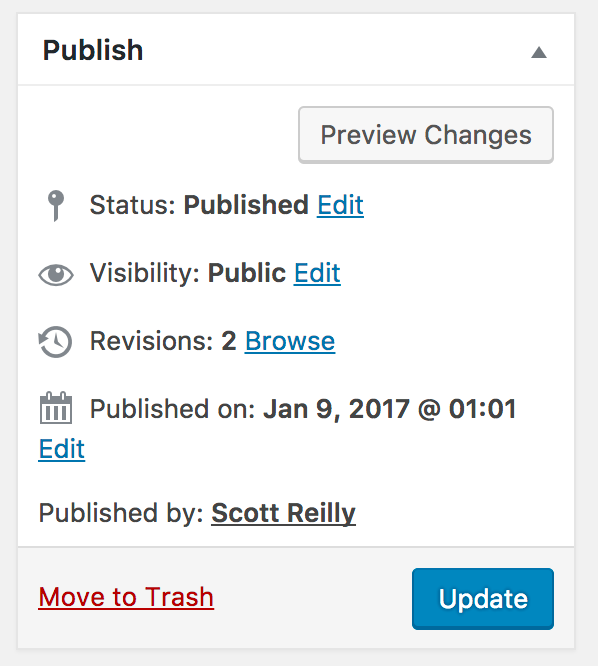Viewport: 598px width, 666px height.
Task: Click the bold Published status value
Action: coord(246,205)
